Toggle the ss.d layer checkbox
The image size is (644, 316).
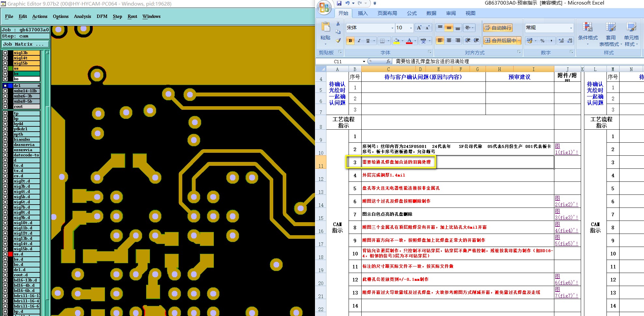pyautogui.click(x=5, y=254)
